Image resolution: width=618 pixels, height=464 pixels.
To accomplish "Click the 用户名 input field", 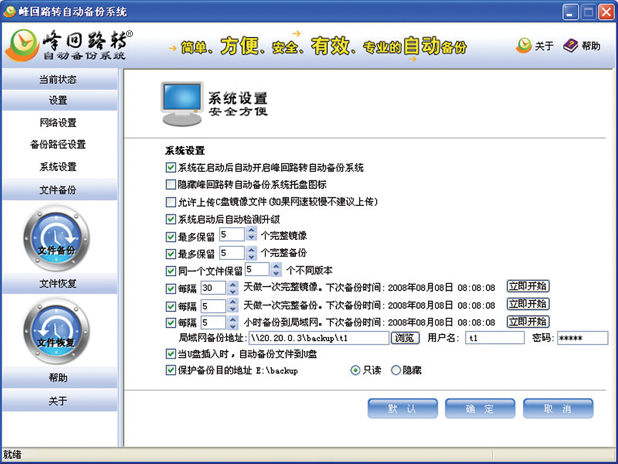I will click(495, 338).
